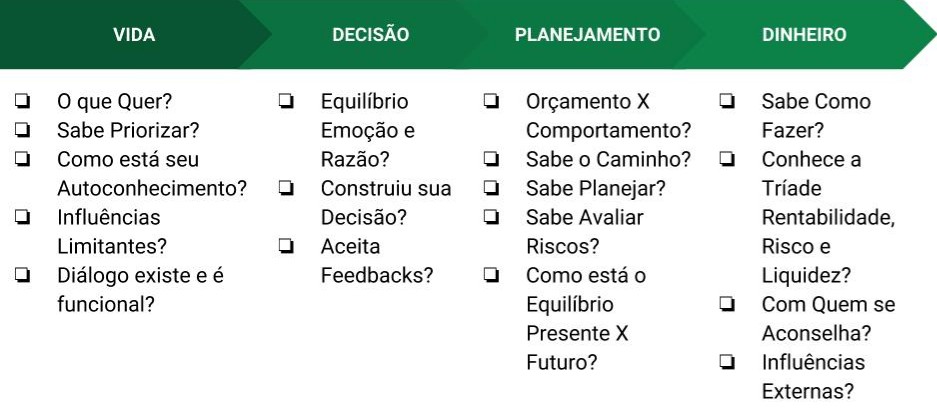Check the 'Construiu sua Decisão?' box
This screenshot has width=937, height=414.
click(x=286, y=188)
